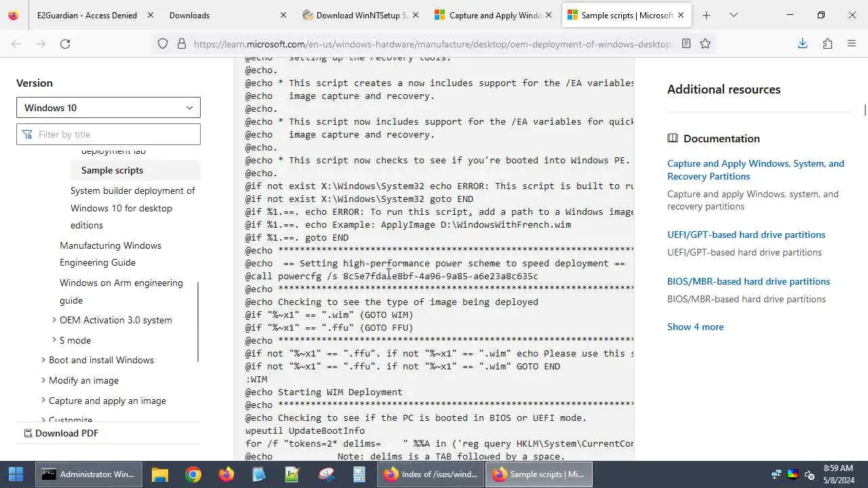Screen dimensions: 868x488
Task: Click the ':WIM' label line
Action: pyautogui.click(x=256, y=379)
